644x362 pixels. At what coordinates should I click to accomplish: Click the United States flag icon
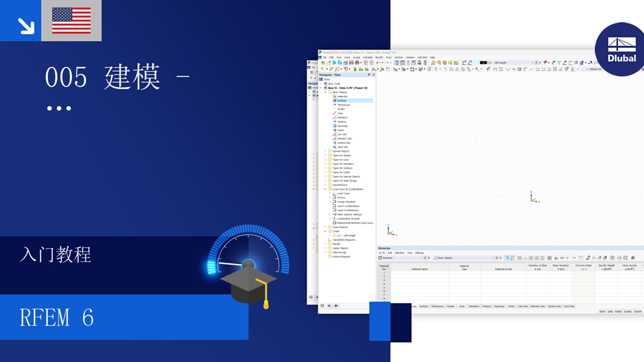coord(72,21)
